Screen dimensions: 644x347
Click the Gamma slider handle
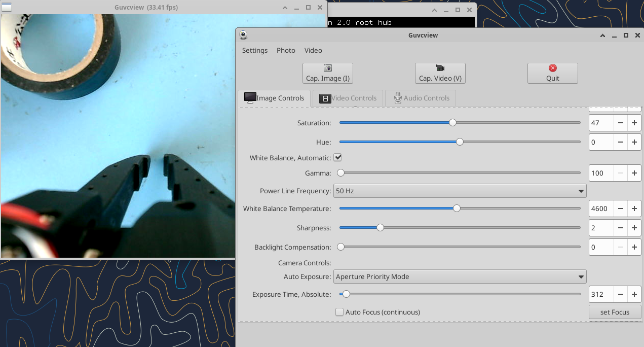pos(341,173)
